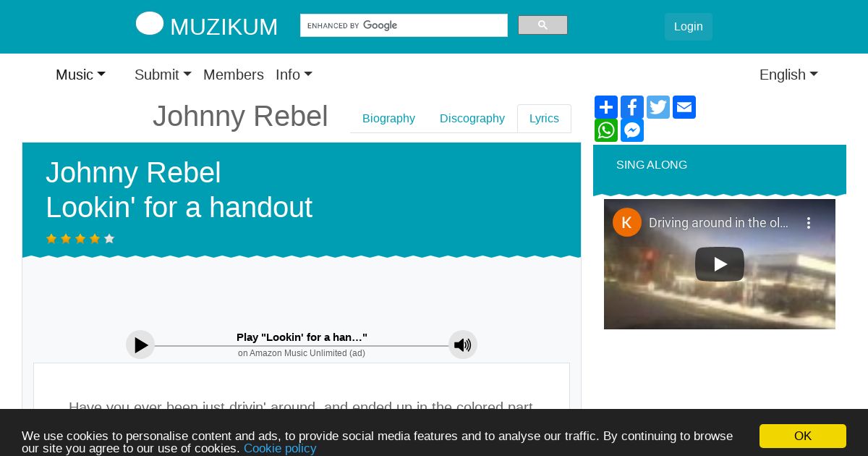Click the Muzikum logo icon
Screen dimensions: 868x456
150,23
